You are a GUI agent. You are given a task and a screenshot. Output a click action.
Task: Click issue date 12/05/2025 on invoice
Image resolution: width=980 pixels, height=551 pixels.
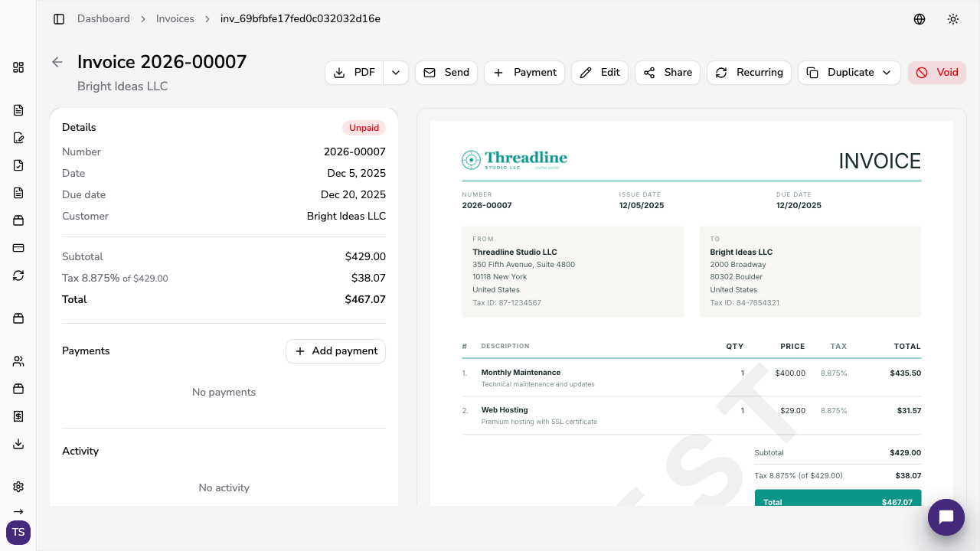tap(642, 206)
